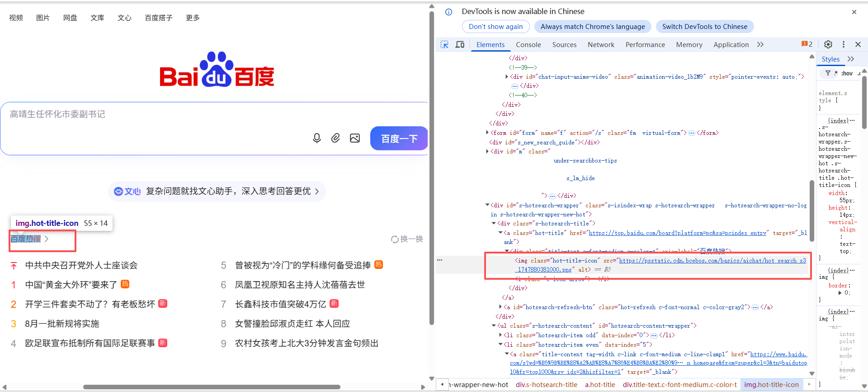Click the Baidu logo
This screenshot has height=392, width=868.
(217, 69)
